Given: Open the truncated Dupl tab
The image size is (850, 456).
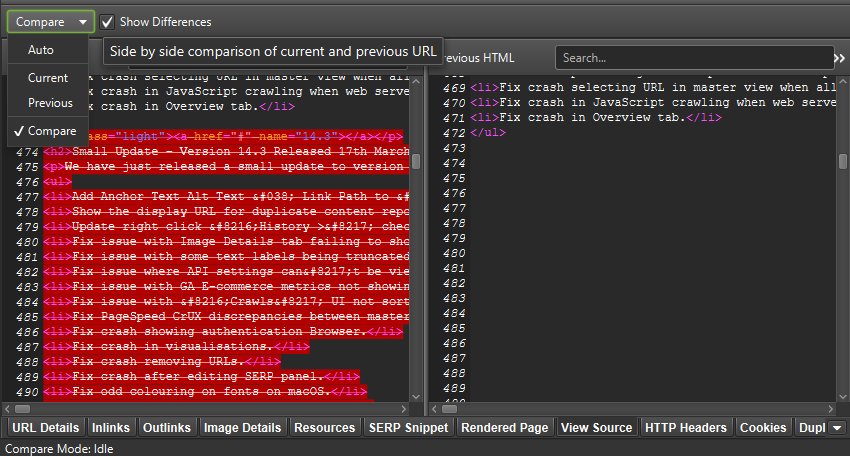Looking at the screenshot, I should coord(812,428).
